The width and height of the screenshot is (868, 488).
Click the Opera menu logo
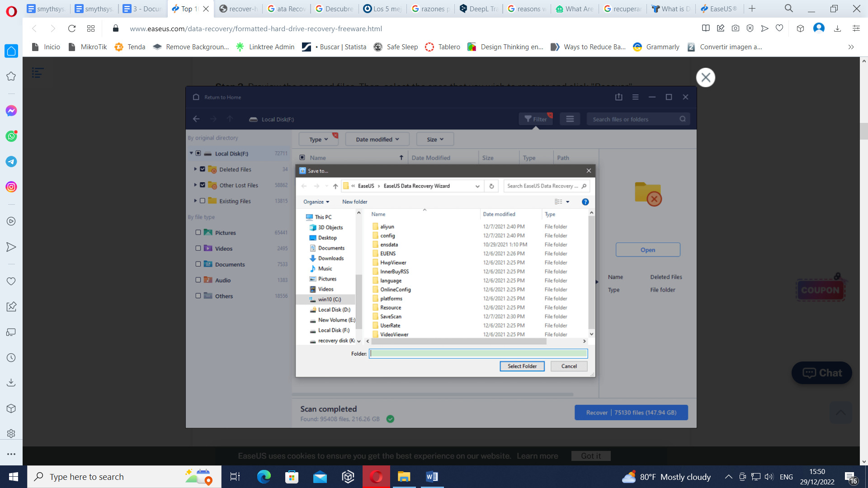point(11,11)
